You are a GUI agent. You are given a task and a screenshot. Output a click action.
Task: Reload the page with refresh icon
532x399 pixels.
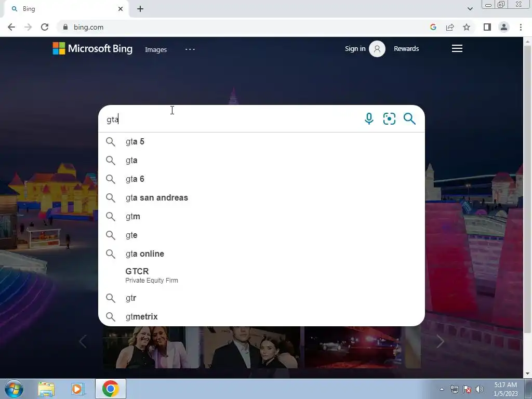click(45, 27)
